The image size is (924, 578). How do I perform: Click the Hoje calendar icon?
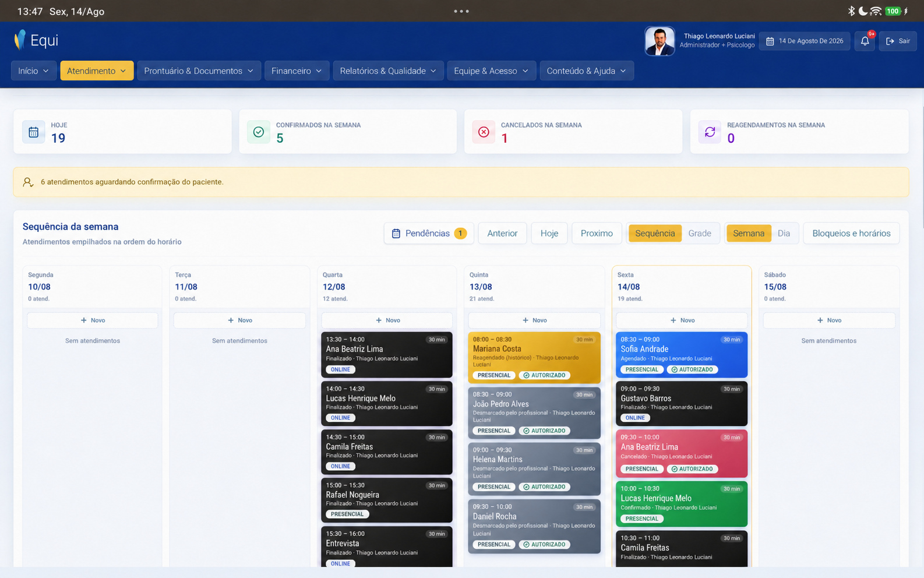coord(34,132)
